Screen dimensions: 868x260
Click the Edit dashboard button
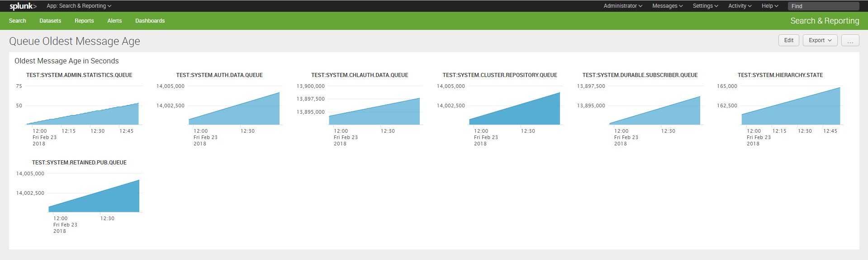click(x=789, y=40)
